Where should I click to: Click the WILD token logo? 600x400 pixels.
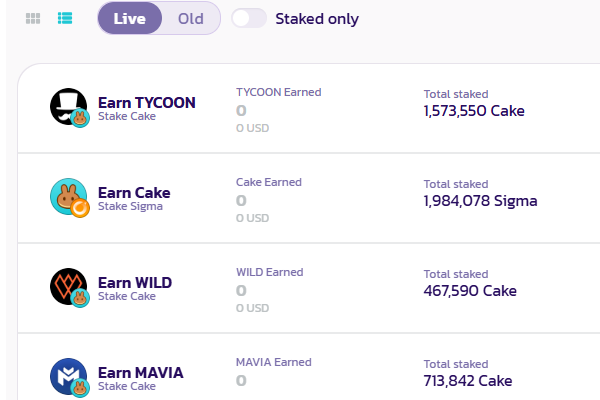pos(68,286)
